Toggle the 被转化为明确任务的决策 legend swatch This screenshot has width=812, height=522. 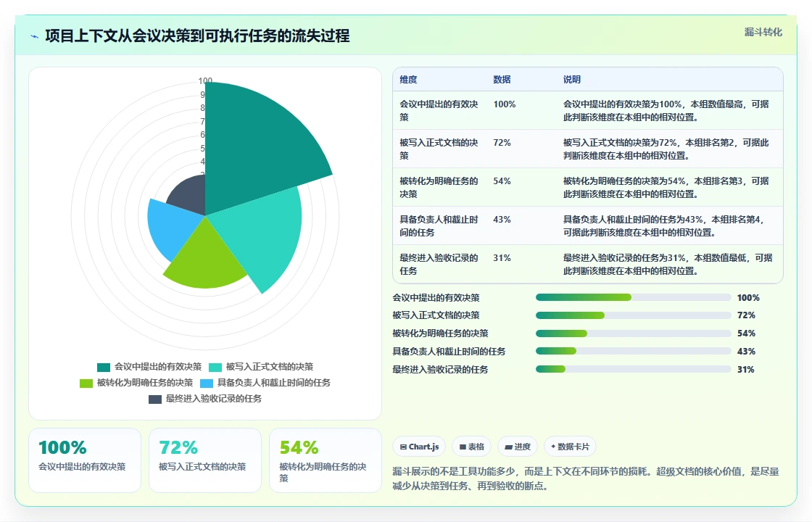(86, 384)
